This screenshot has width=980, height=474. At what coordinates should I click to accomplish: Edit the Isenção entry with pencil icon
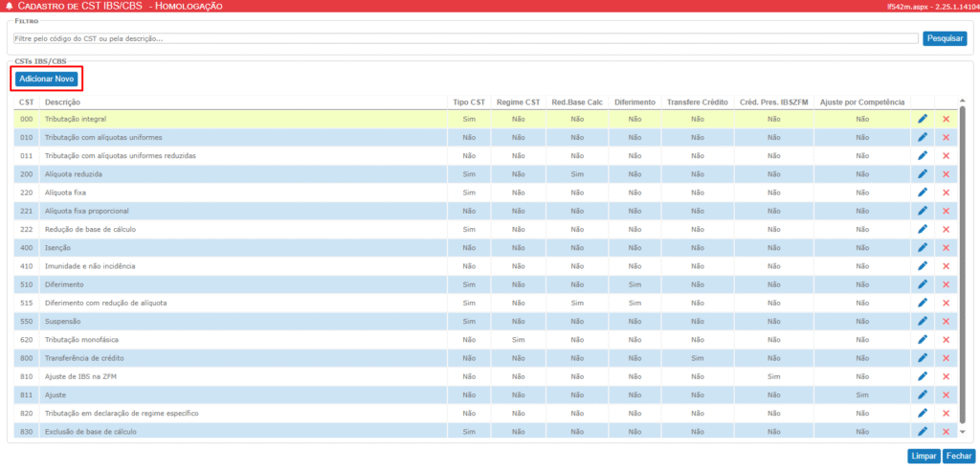click(x=923, y=248)
